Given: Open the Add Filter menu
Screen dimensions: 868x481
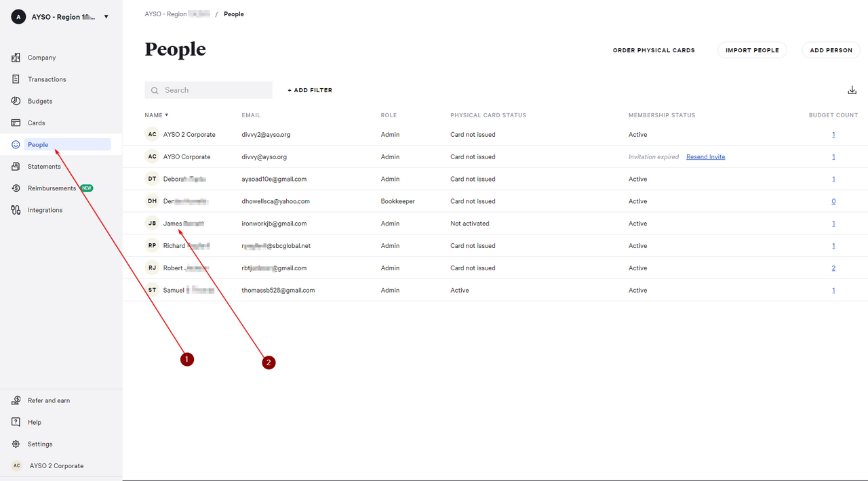Looking at the screenshot, I should coord(310,90).
